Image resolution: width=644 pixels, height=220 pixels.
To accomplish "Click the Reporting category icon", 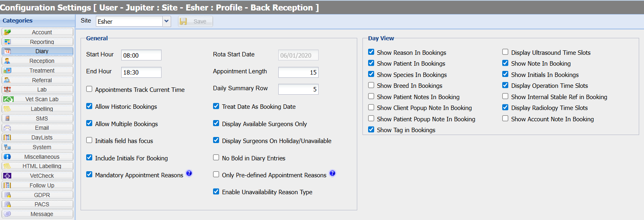I will (7, 42).
